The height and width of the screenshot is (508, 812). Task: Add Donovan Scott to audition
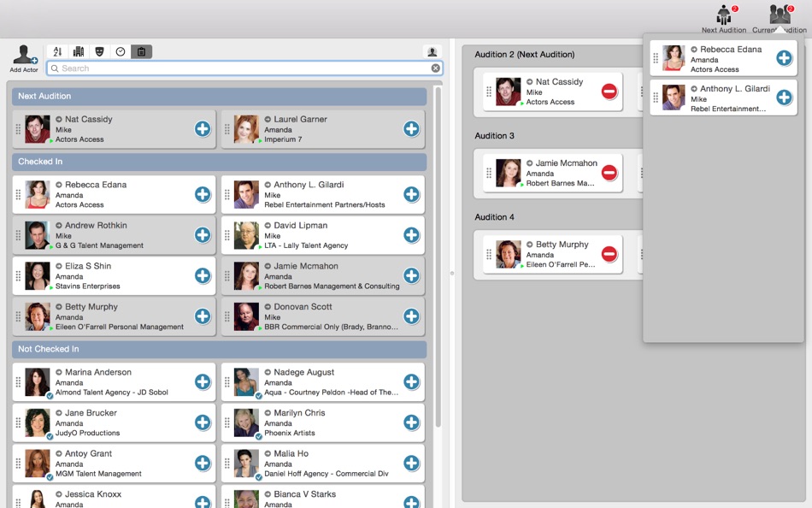pos(411,316)
